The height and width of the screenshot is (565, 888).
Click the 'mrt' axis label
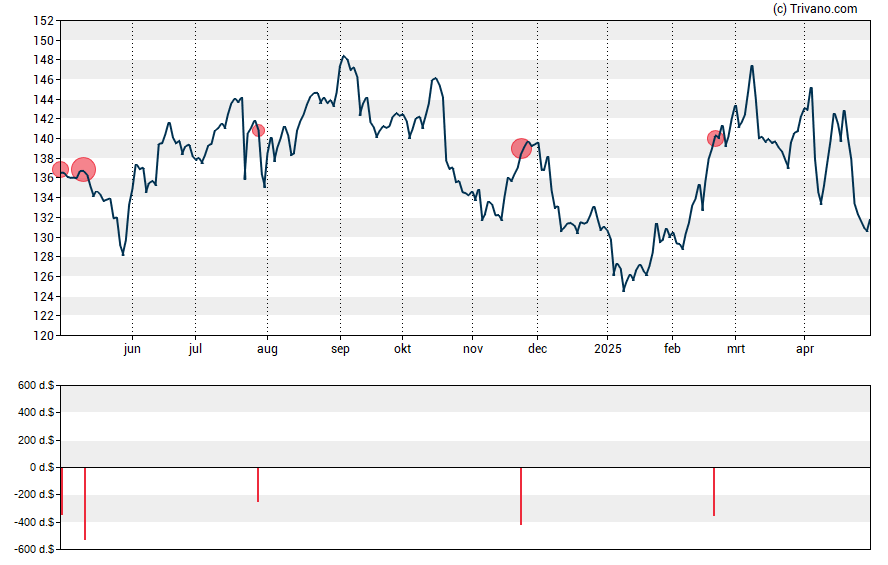(x=736, y=349)
